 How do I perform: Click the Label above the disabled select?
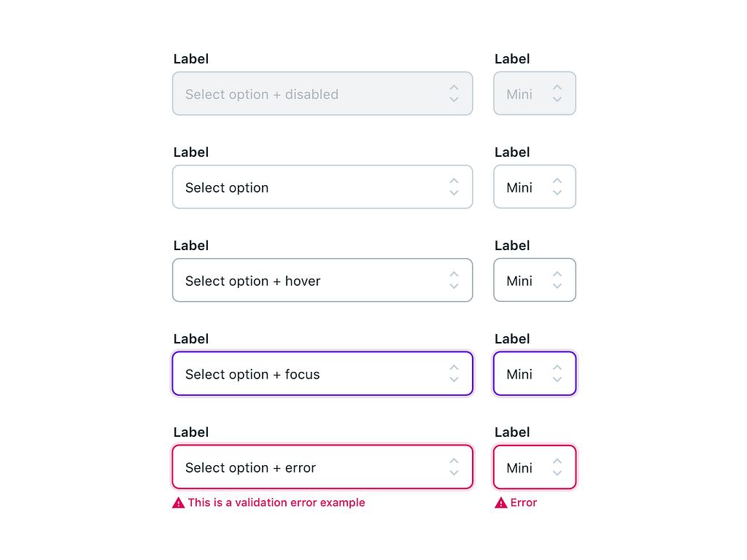click(190, 58)
